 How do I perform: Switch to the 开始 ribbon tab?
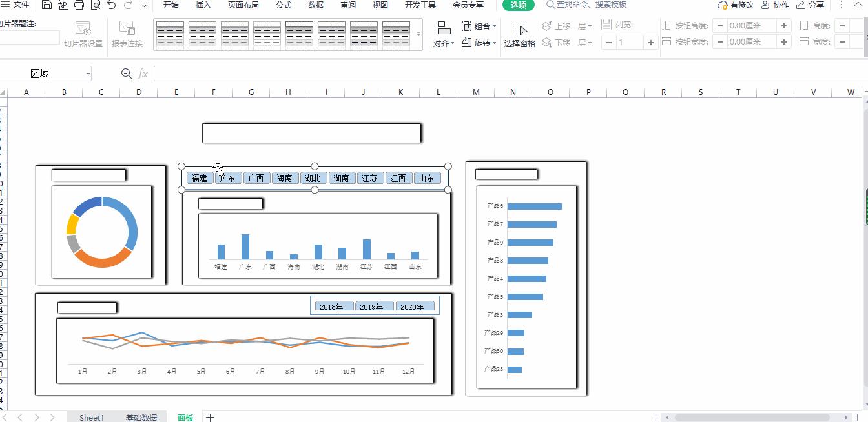171,5
